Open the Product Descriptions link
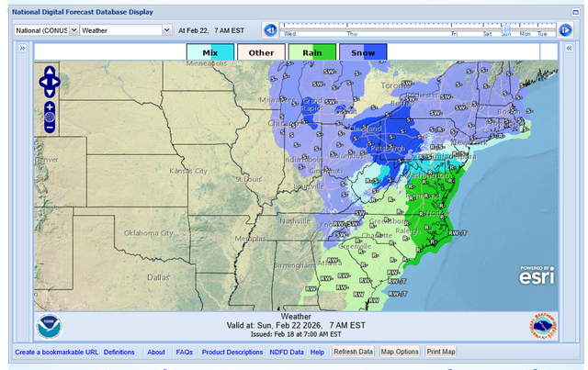The width and height of the screenshot is (588, 370). 232,352
